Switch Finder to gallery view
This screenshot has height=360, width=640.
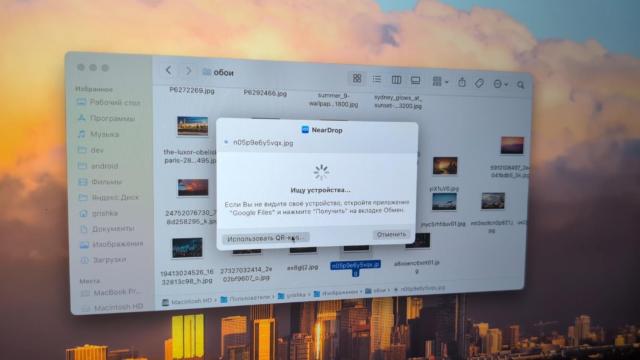(415, 80)
